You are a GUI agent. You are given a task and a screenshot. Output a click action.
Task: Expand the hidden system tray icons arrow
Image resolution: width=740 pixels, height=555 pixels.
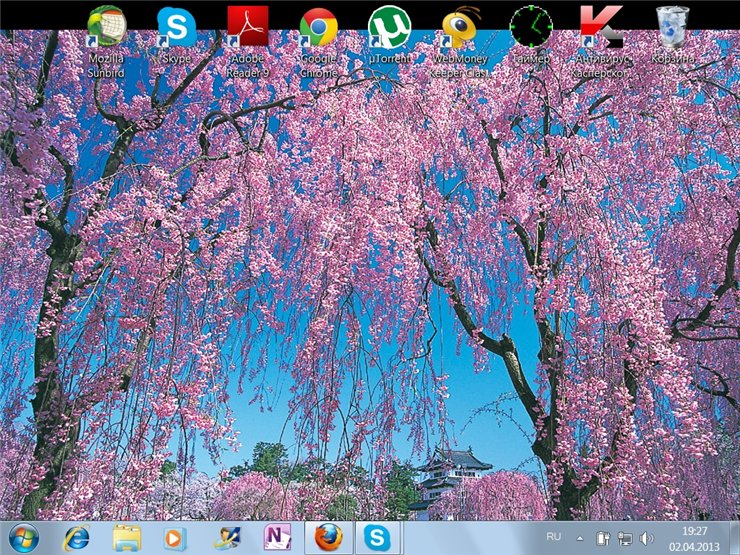pos(579,538)
